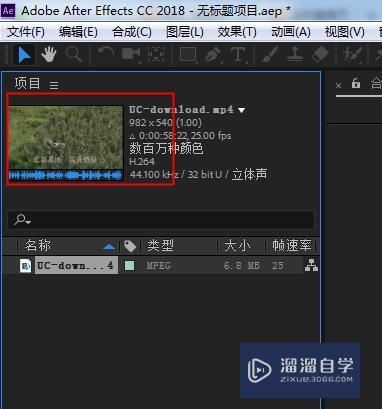This screenshot has width=382, height=409.
Task: Click the 0:00:58:22, 25.00 fps duration text
Action: tap(180, 136)
